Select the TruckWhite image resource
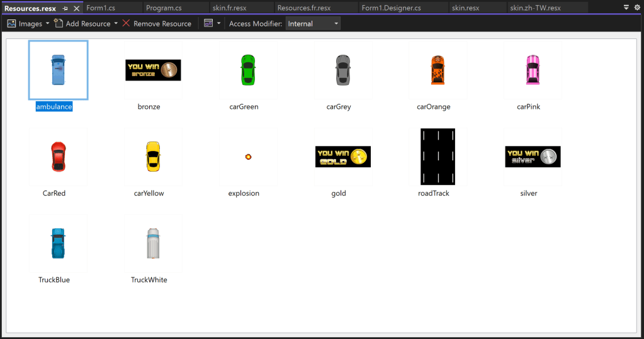Screen dimensions: 644x339 (x=153, y=243)
